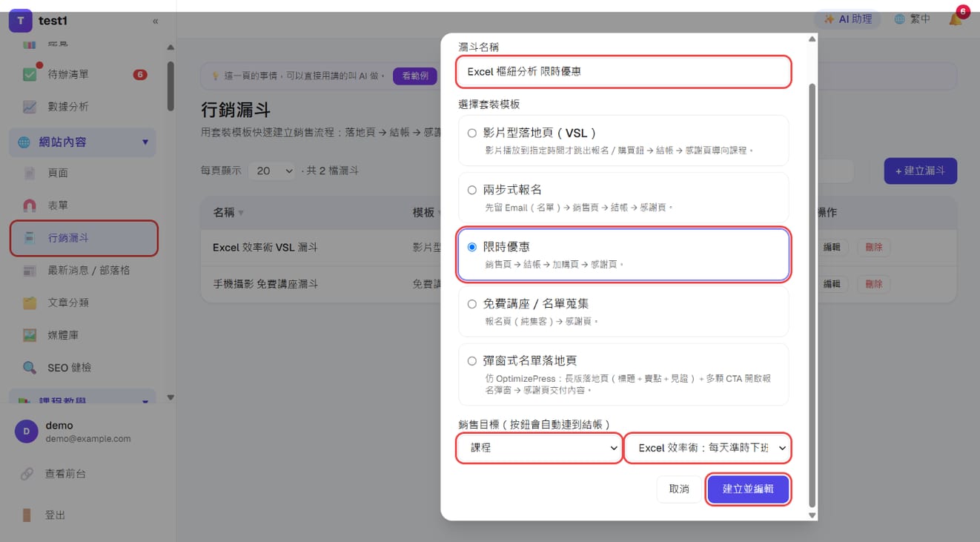Open the notification bell
The image size is (980, 542).
(x=956, y=19)
